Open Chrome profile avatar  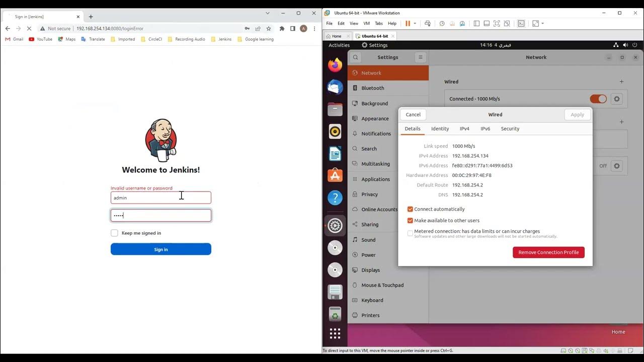(303, 29)
